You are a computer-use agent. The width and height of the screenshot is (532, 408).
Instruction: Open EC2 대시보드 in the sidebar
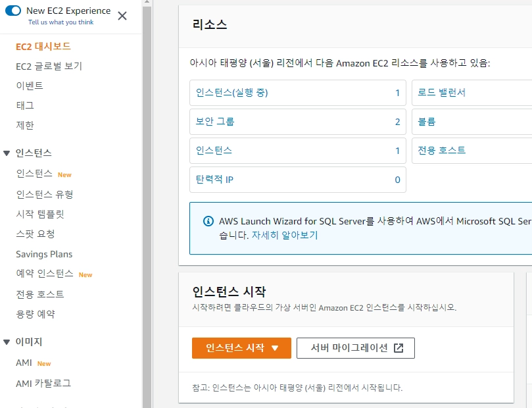click(x=43, y=47)
